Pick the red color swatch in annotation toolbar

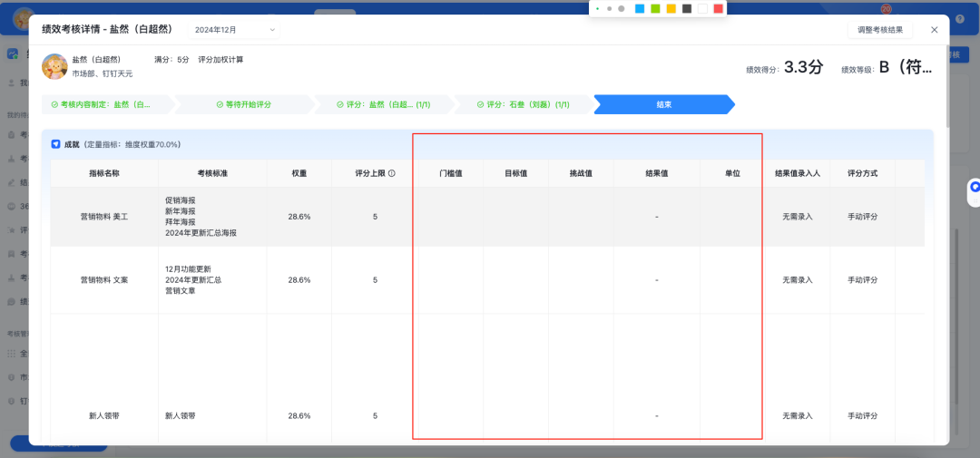(x=718, y=8)
